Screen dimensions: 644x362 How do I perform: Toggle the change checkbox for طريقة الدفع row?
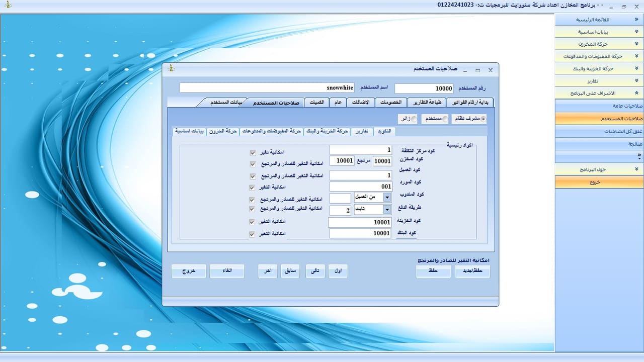pos(253,208)
